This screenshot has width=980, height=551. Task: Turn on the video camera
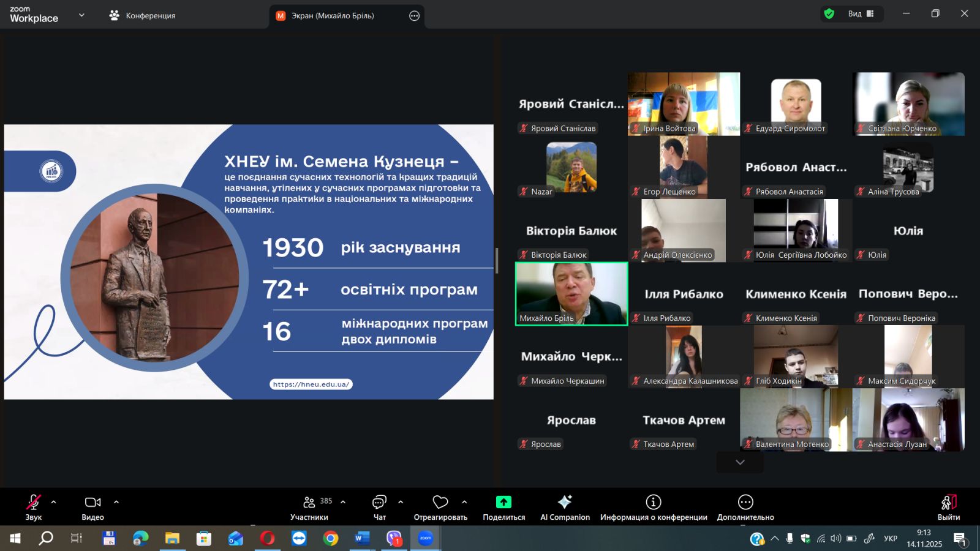coord(92,503)
